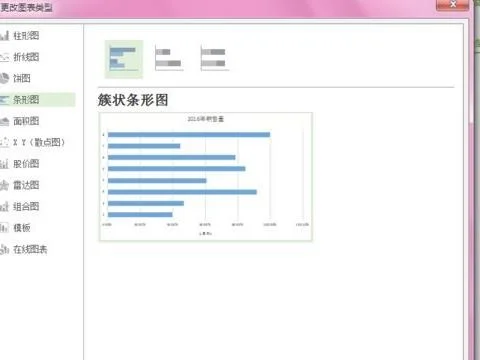
Task: Click the 柱形图 column chart icon
Action: click(4, 35)
